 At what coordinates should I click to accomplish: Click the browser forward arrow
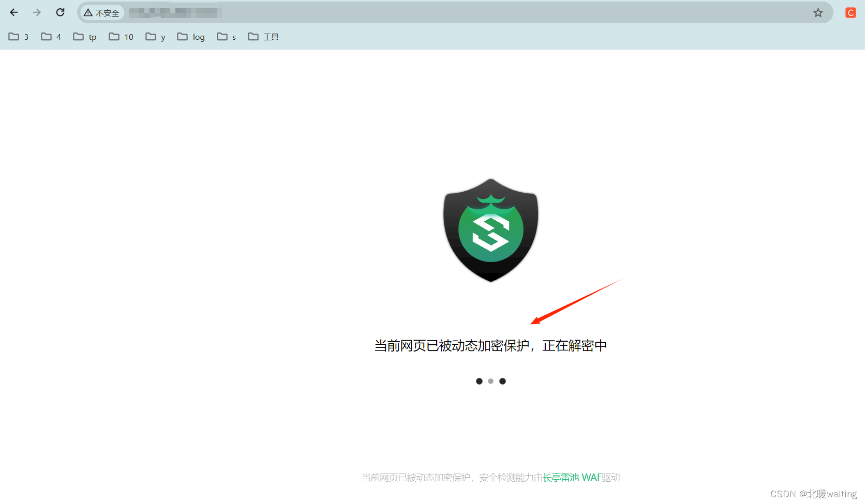click(x=37, y=12)
